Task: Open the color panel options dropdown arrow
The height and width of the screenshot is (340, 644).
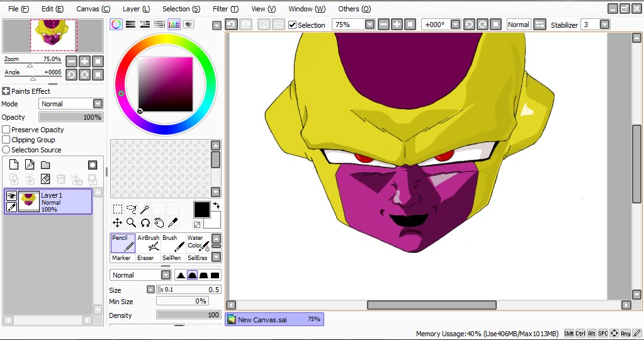Action: click(x=217, y=25)
